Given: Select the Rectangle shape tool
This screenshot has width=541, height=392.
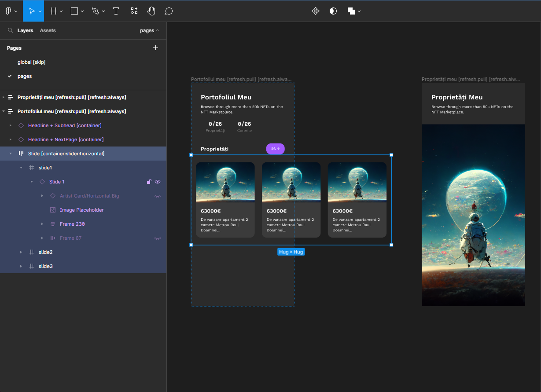Looking at the screenshot, I should click(74, 11).
